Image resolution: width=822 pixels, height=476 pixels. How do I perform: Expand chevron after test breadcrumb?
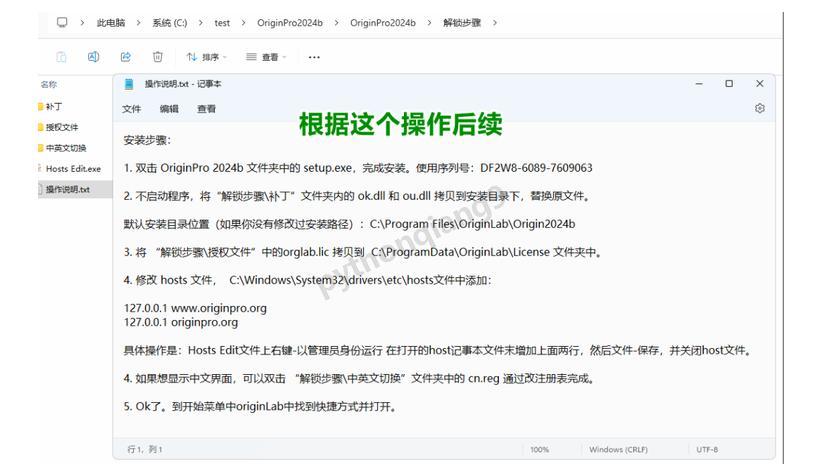[x=243, y=23]
